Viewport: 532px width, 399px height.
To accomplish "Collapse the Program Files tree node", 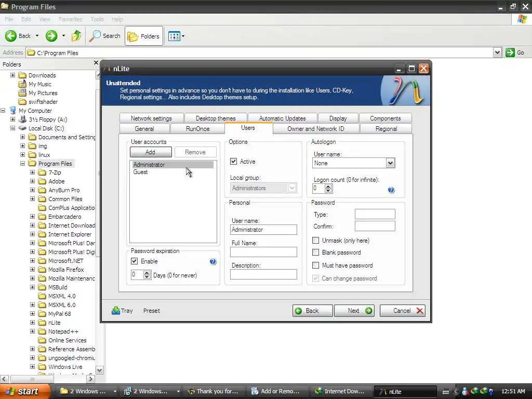I will 22,164.
